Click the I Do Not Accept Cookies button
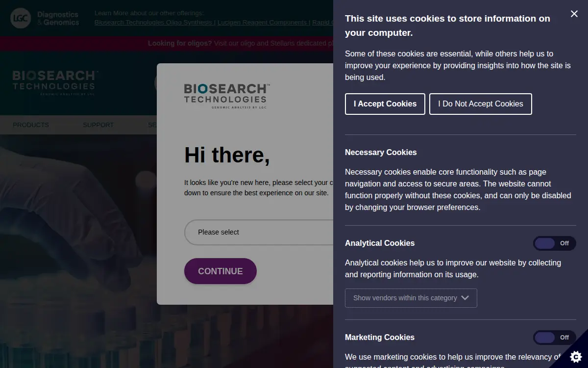The width and height of the screenshot is (588, 368). point(481,104)
